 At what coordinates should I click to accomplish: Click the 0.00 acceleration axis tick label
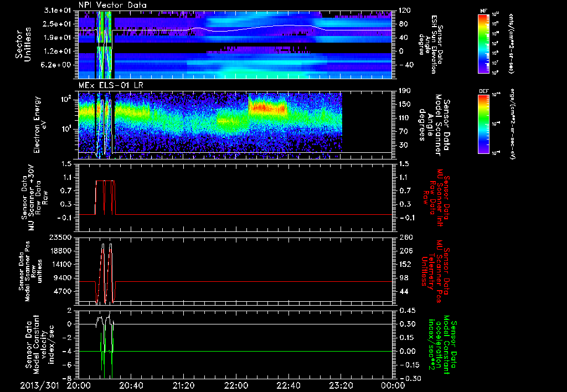[x=407, y=351]
